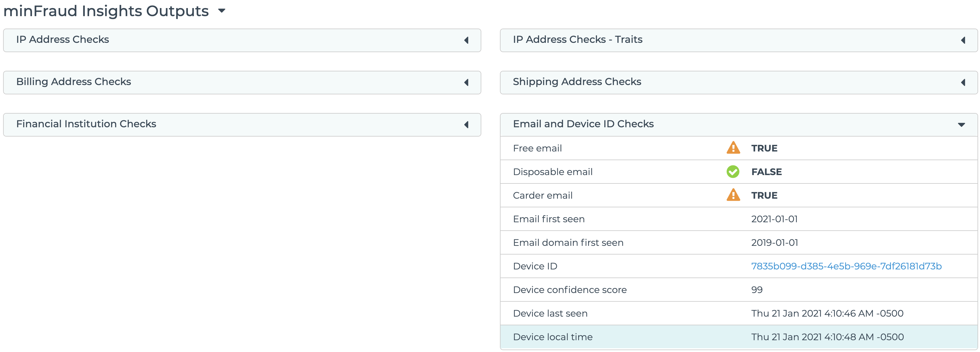Expand Shipping Address Checks panel arrow
This screenshot has width=980, height=352.
tap(963, 83)
